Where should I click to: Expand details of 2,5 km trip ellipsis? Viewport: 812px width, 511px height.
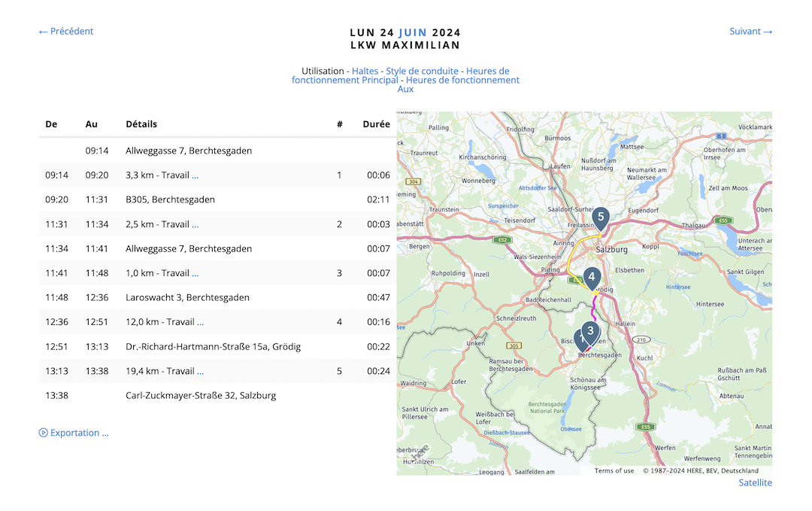[x=195, y=225]
